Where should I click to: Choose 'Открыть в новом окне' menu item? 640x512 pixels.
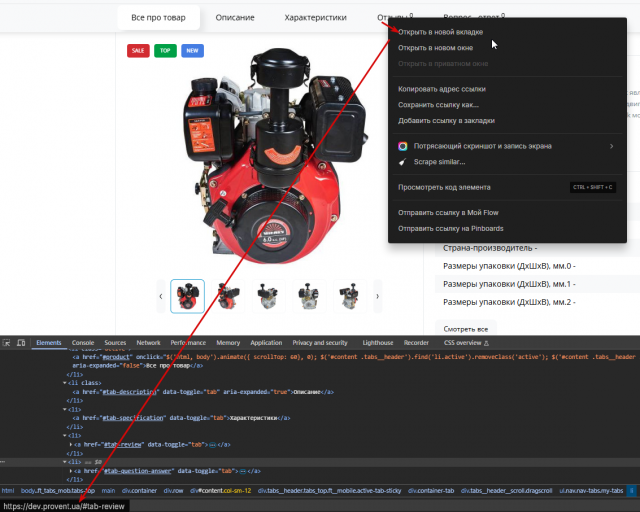pos(507,48)
